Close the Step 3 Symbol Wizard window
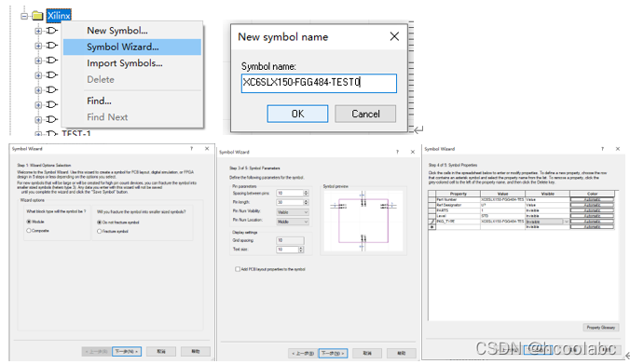630x364 pixels. [413, 152]
